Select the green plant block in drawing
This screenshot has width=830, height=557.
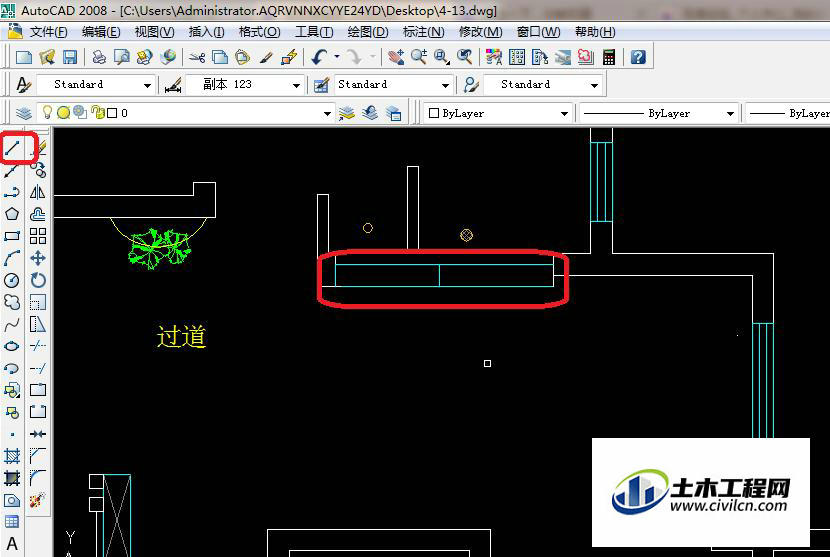159,248
